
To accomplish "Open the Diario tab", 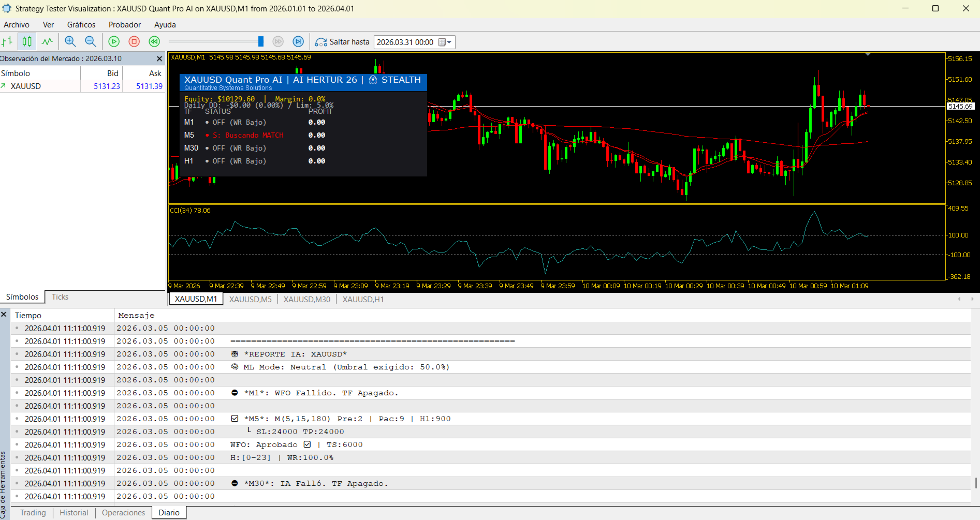I will [x=169, y=513].
